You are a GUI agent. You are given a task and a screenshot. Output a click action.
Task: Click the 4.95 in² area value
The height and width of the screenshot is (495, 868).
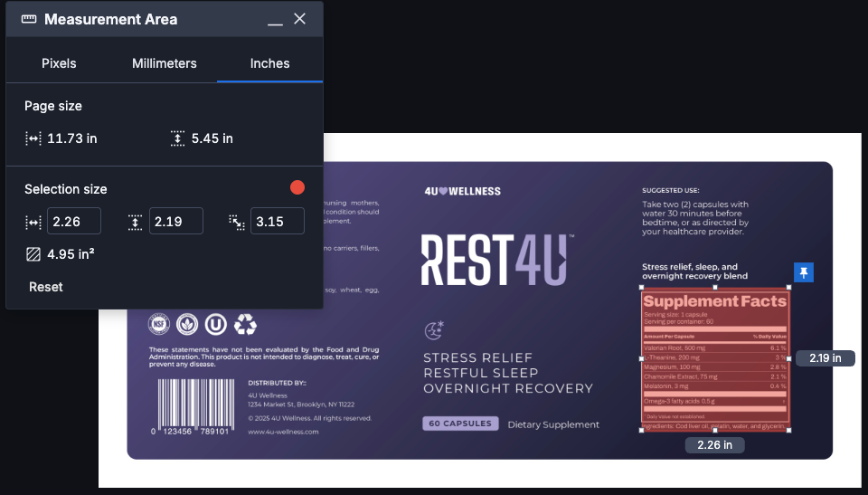[71, 254]
